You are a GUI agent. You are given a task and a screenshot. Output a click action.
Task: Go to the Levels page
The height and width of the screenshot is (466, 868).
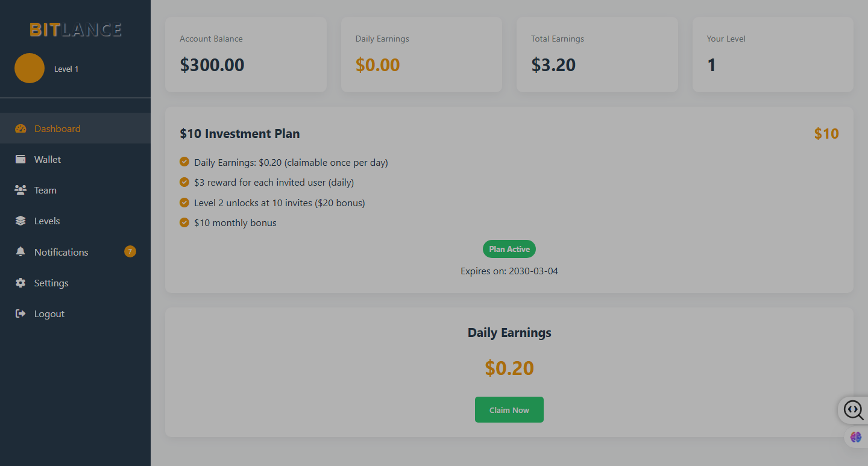[75, 221]
